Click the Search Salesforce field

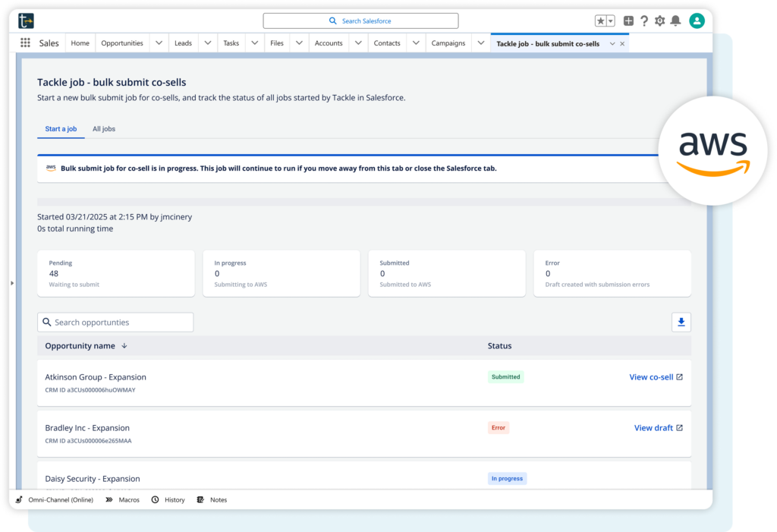[x=360, y=20]
